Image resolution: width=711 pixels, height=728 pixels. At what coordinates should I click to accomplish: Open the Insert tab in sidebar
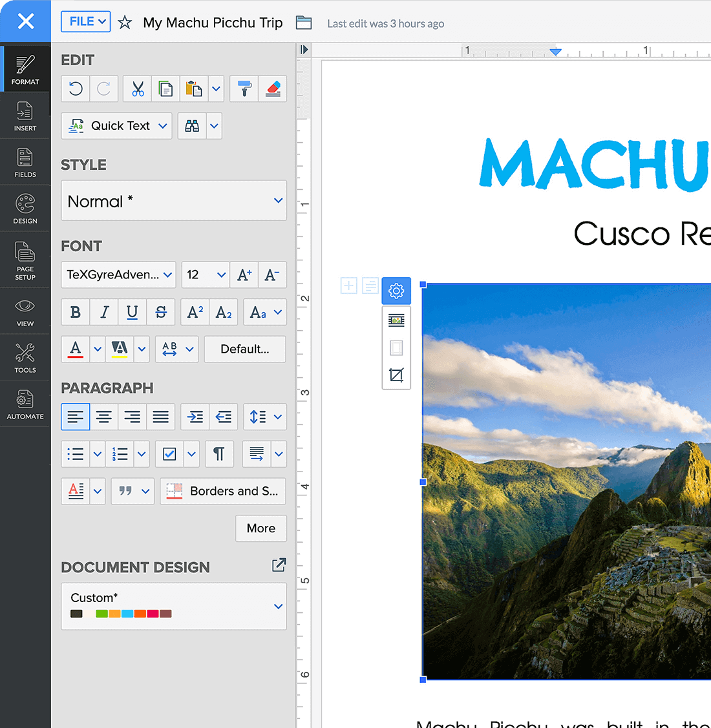(25, 116)
